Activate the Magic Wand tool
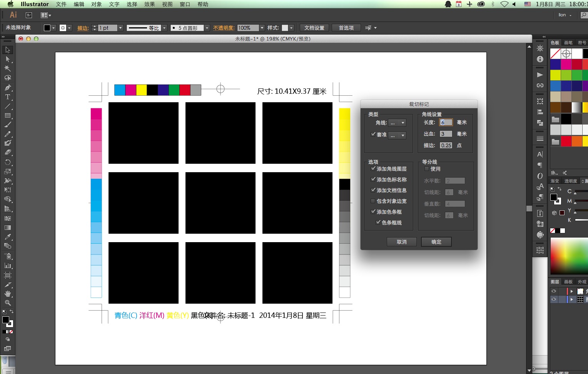 (x=8, y=69)
